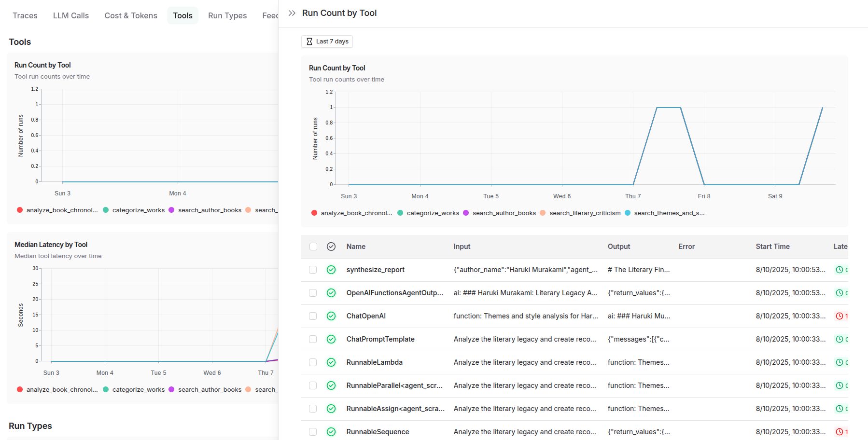
Task: Click green latency clock icon on ChatPromptTemplate row
Action: 840,339
